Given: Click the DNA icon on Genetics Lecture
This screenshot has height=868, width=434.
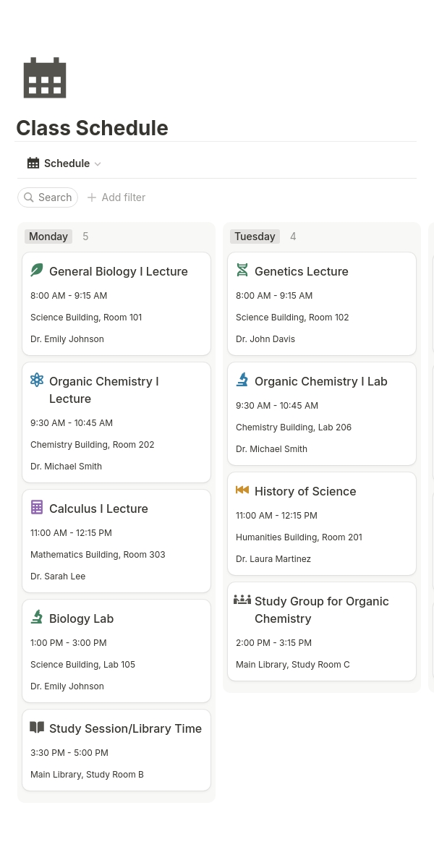Looking at the screenshot, I should click(242, 270).
